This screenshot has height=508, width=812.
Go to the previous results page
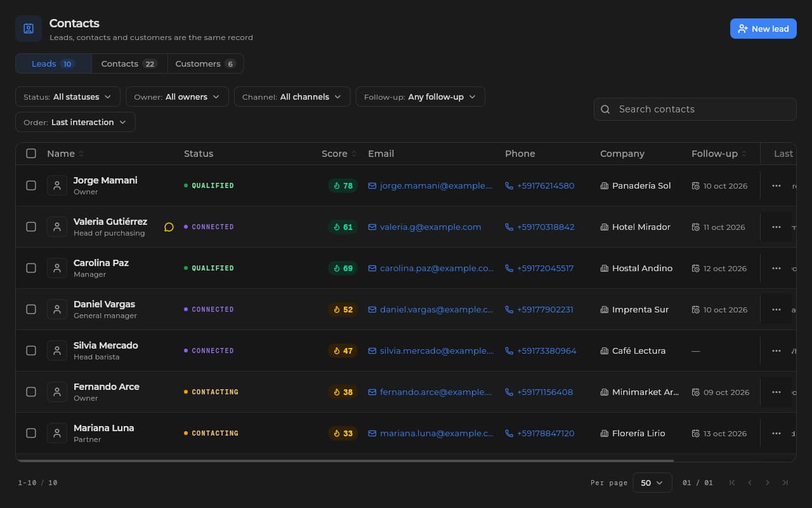pyautogui.click(x=750, y=483)
